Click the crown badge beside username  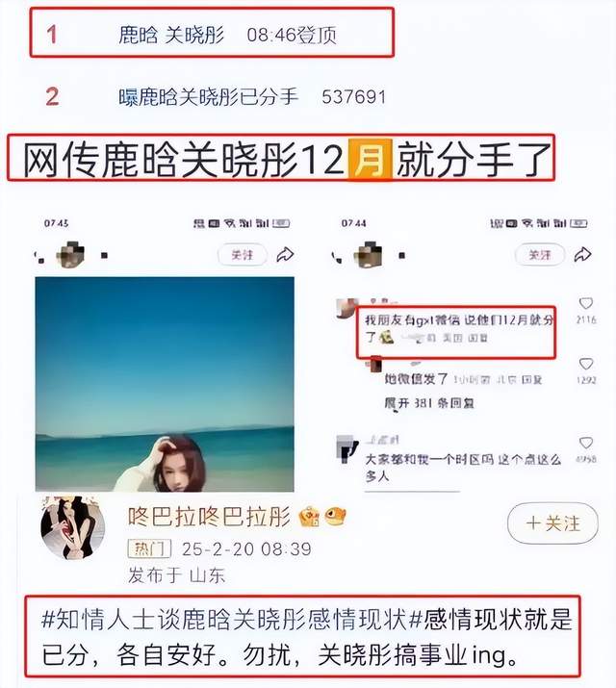(309, 517)
